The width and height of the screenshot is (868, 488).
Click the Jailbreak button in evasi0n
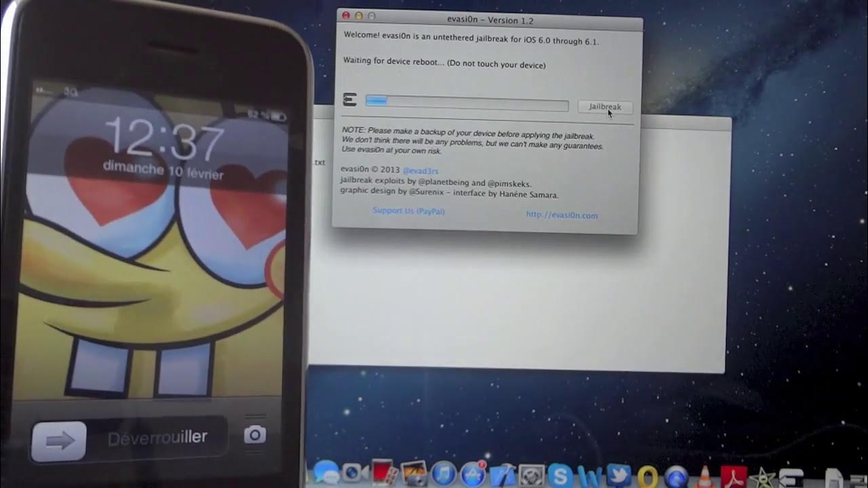click(x=605, y=106)
